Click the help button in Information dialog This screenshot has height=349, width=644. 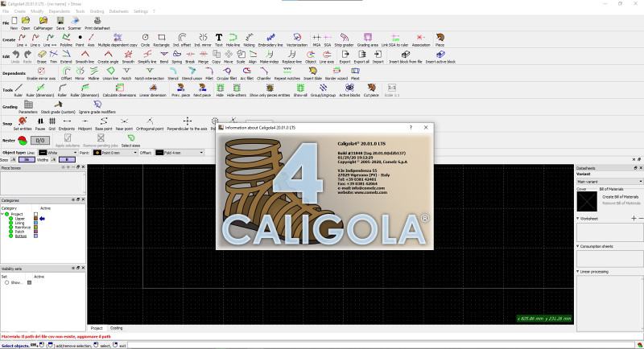(x=411, y=128)
